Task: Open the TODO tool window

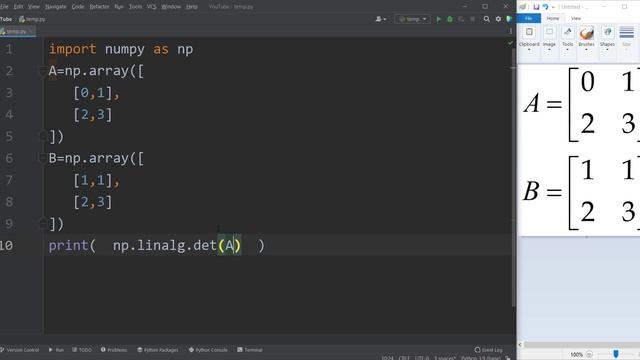Action: [x=82, y=350]
